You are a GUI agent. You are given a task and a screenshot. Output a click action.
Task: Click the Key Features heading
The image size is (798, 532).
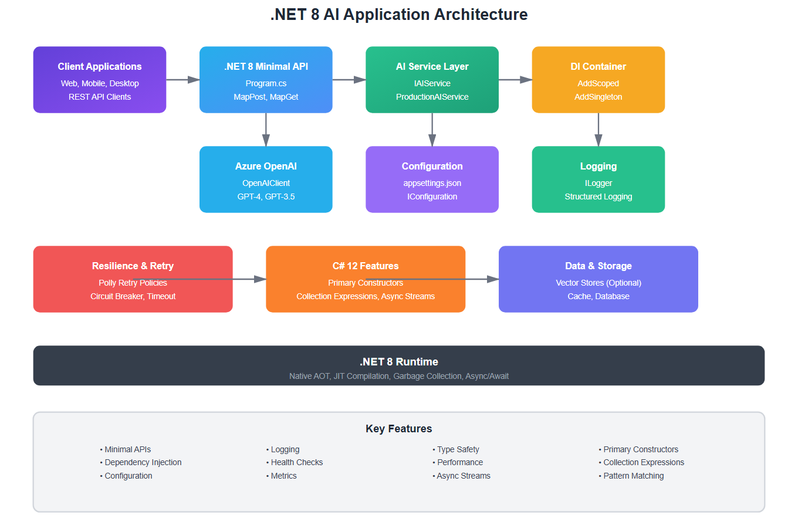coord(399,429)
